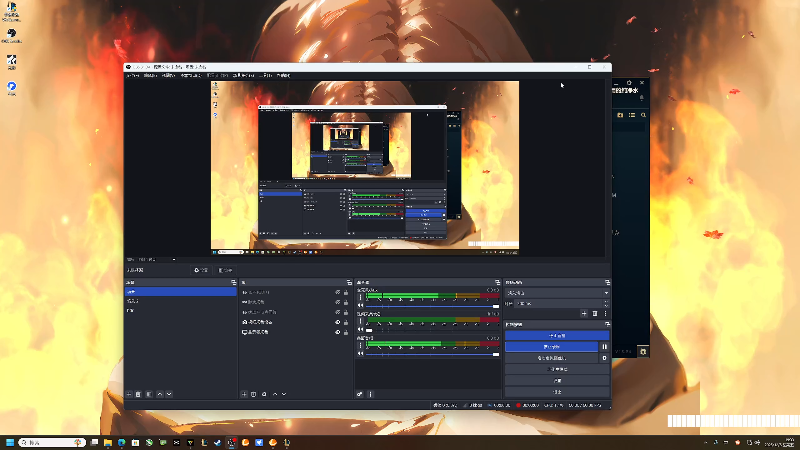Open File Explorer from the taskbar
This screenshot has width=800, height=450.
tap(108, 442)
